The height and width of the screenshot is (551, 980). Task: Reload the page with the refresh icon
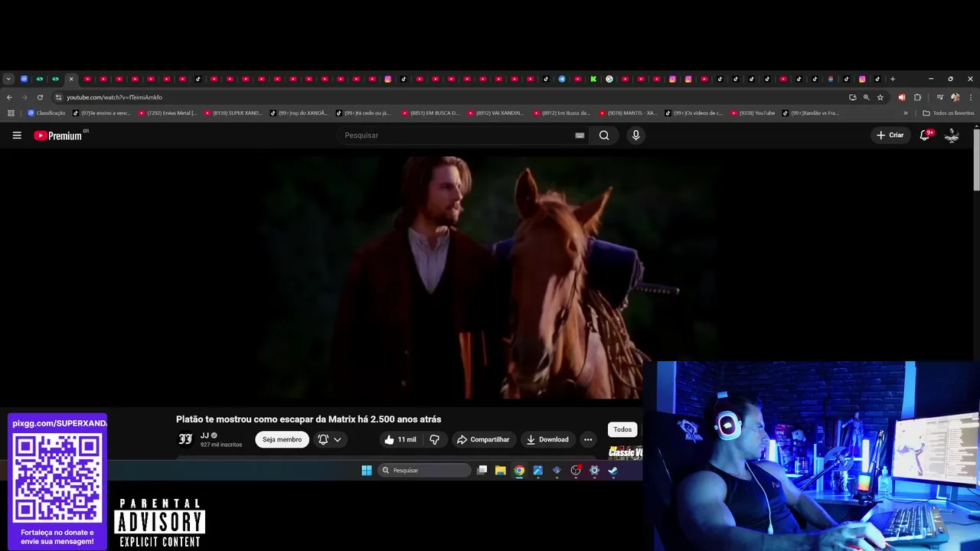tap(40, 97)
